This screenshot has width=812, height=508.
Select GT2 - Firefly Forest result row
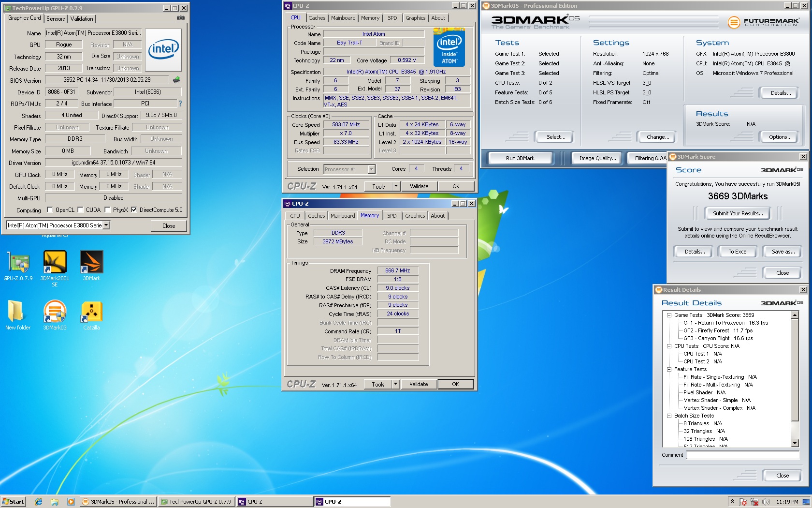click(x=718, y=330)
